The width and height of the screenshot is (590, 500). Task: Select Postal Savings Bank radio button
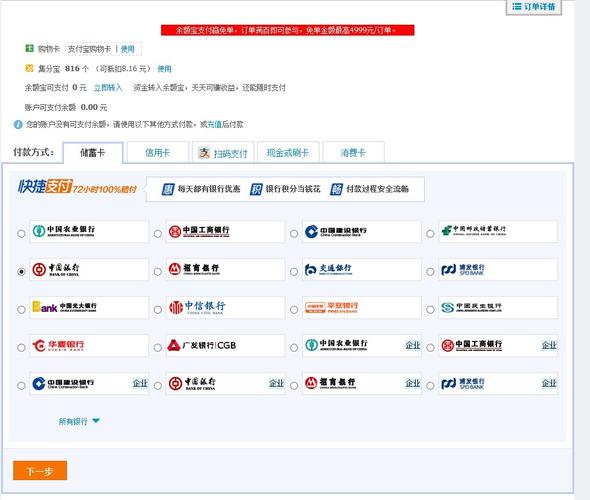[x=430, y=234]
